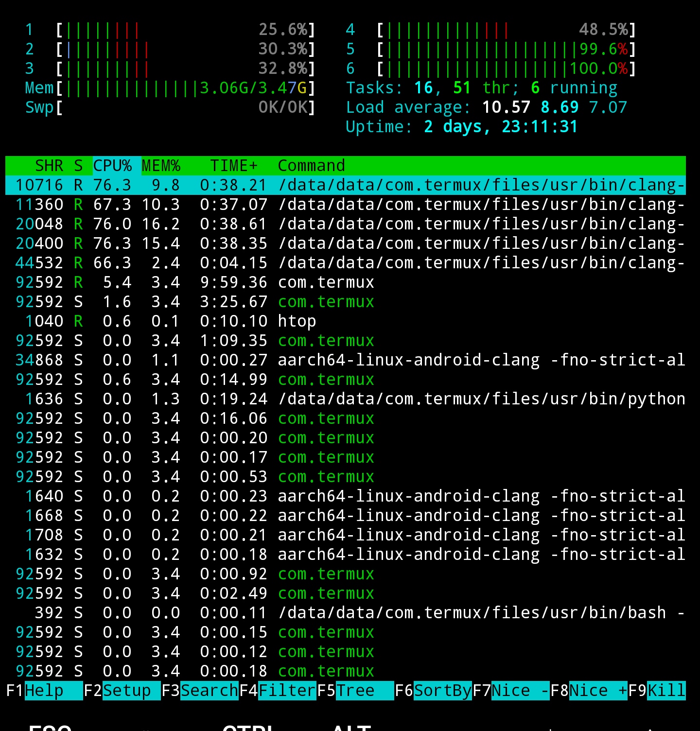Kill the selected process with F9Kill
The image size is (700, 731).
pos(666,690)
